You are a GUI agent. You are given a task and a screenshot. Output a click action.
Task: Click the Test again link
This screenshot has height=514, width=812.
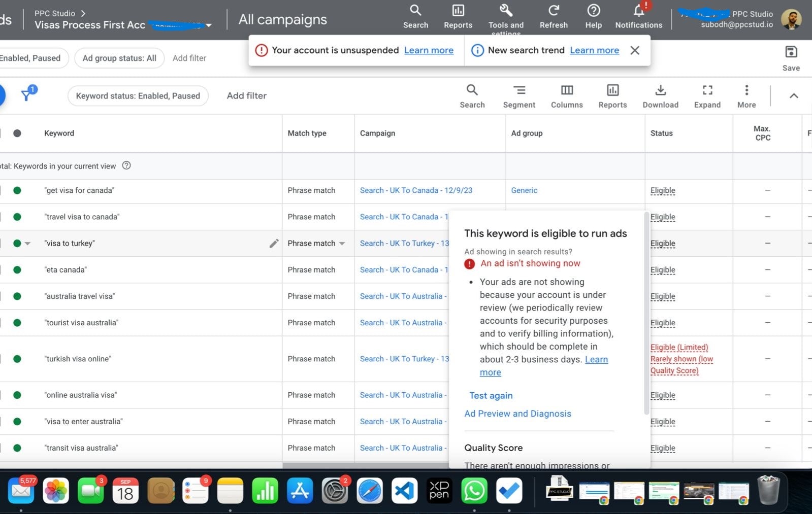coord(491,396)
